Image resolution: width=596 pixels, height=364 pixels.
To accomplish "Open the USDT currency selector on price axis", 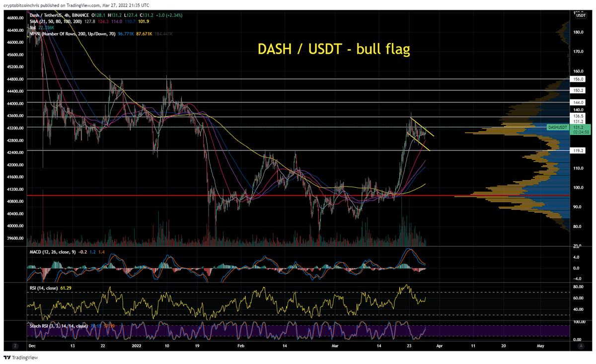I will [x=581, y=16].
